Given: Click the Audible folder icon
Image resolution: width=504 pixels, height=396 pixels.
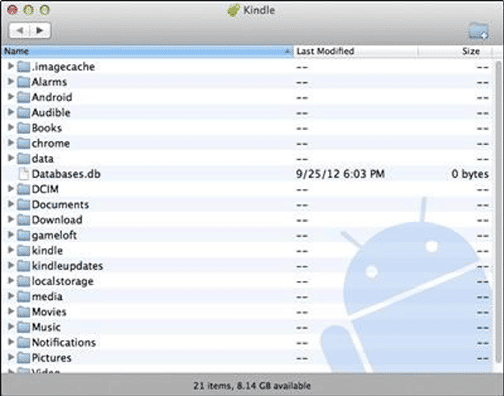Looking at the screenshot, I should click(24, 113).
